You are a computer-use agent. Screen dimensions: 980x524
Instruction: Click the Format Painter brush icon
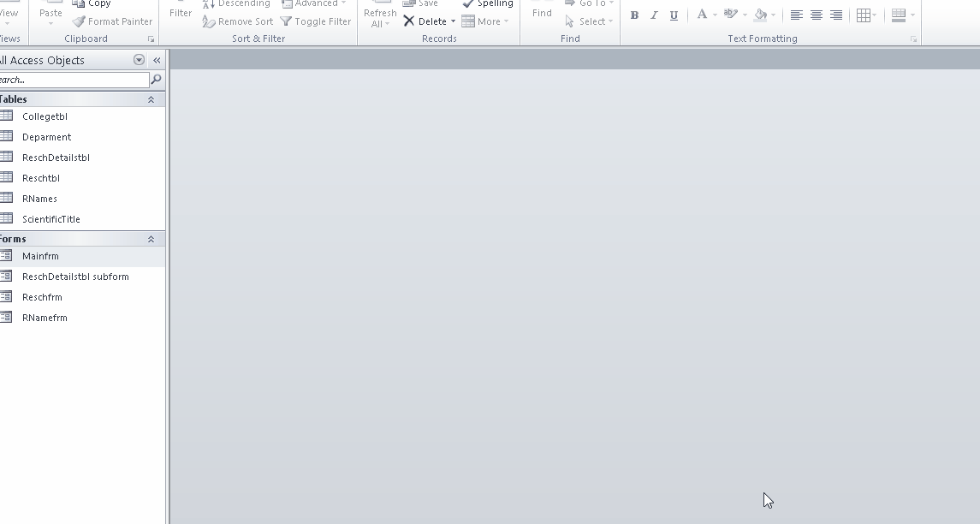[79, 21]
